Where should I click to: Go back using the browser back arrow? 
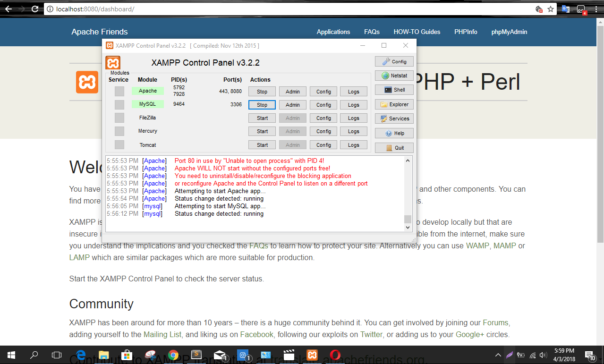pyautogui.click(x=9, y=9)
